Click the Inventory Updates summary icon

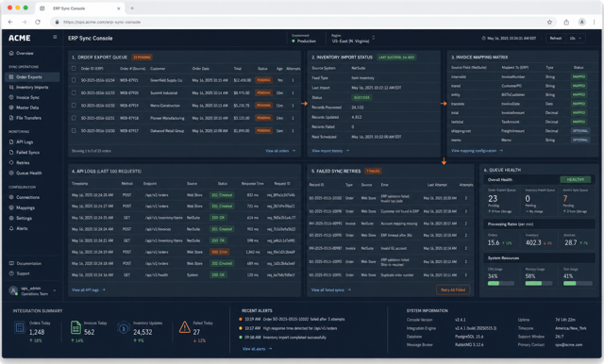pos(124,328)
